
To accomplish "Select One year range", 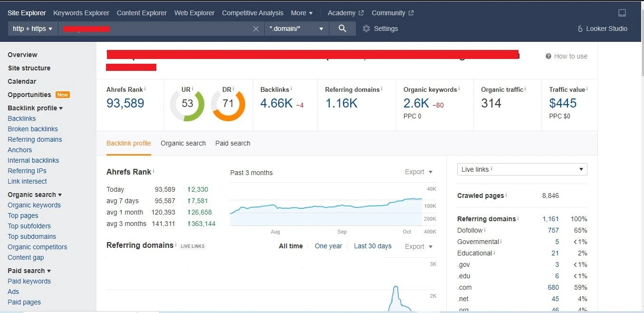I will click(x=328, y=246).
